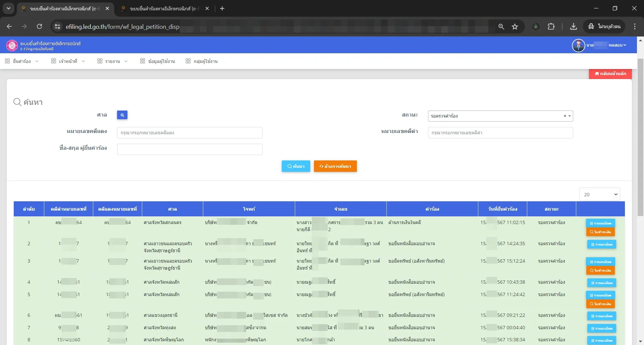Open browser downloads icon
Viewport: 644px width, 345px height.
[x=574, y=26]
